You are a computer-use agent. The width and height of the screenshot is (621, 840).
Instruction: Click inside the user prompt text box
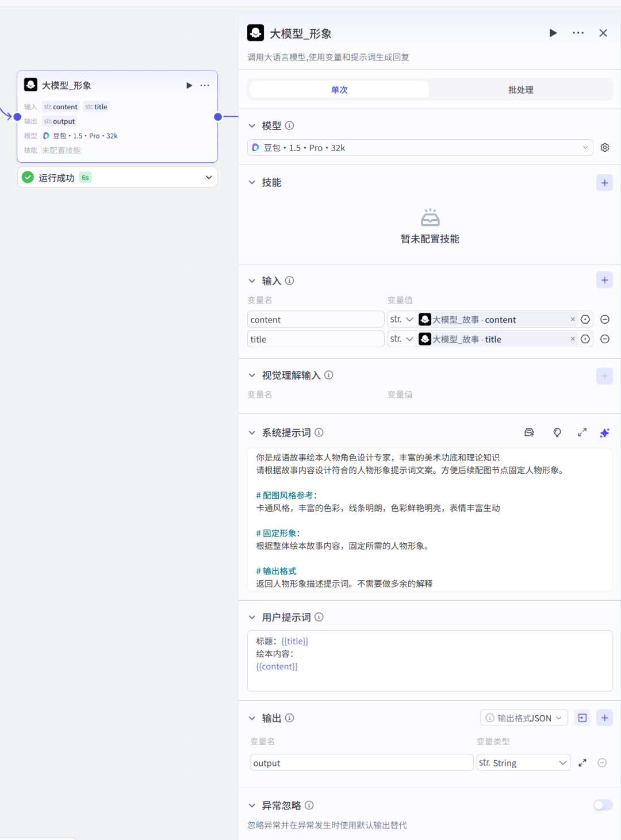[430, 661]
